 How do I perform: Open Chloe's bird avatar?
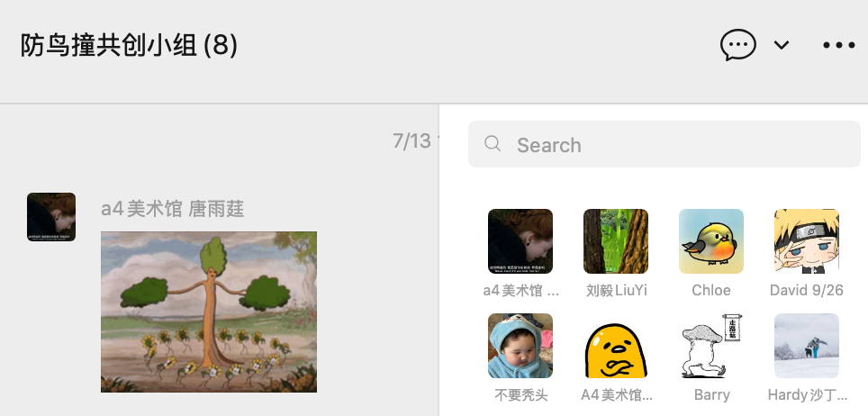pyautogui.click(x=711, y=241)
